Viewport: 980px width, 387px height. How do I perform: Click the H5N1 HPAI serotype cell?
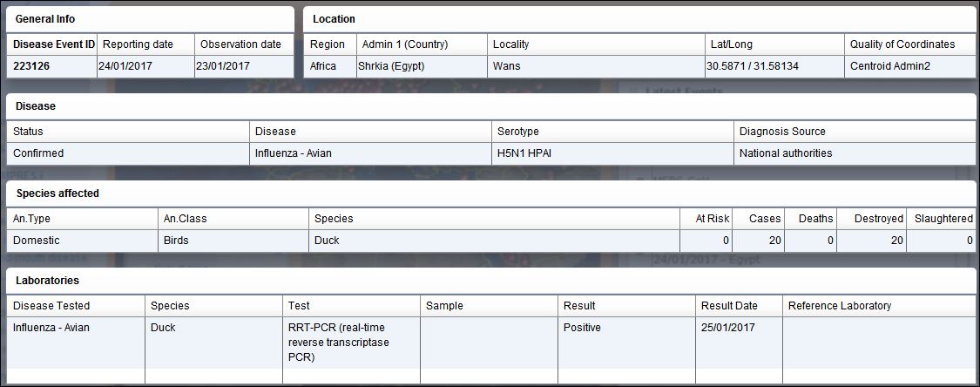point(612,153)
